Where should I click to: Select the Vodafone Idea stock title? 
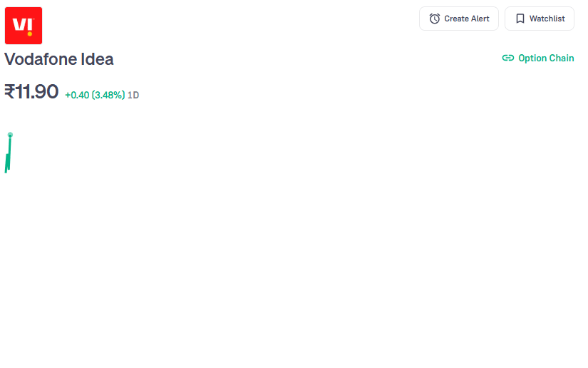coord(59,59)
